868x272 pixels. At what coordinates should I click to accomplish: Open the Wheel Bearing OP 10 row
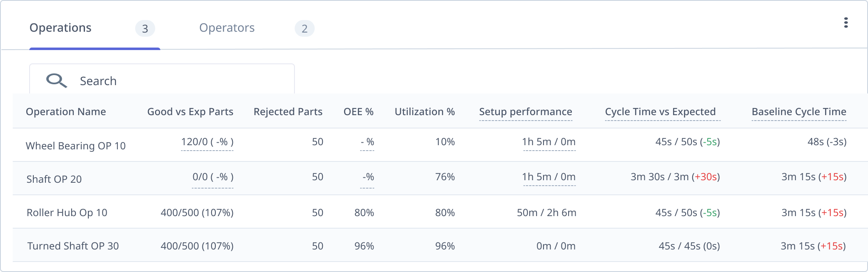pos(440,145)
